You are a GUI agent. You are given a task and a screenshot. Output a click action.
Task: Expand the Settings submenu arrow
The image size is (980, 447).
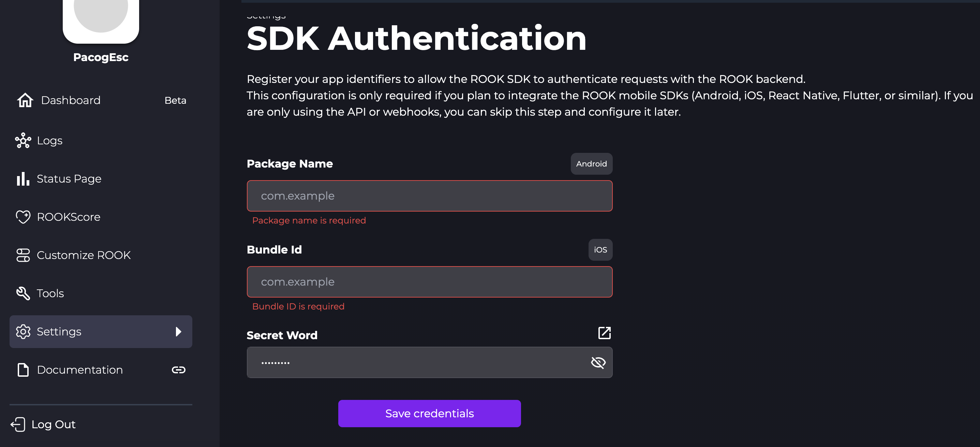point(178,332)
